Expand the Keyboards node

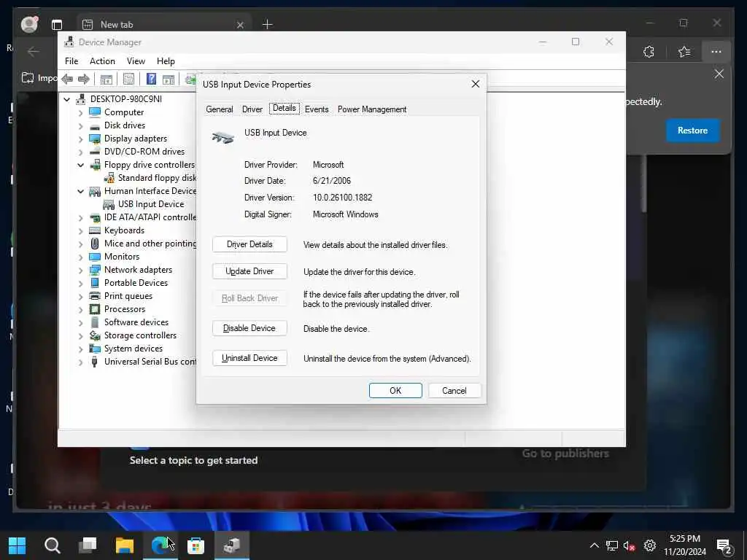point(80,231)
